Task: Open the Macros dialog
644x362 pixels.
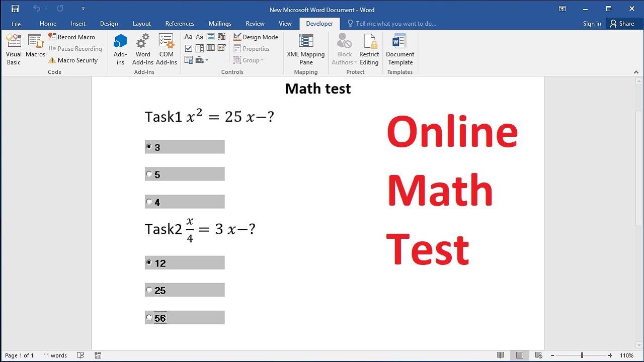Action: (36, 46)
